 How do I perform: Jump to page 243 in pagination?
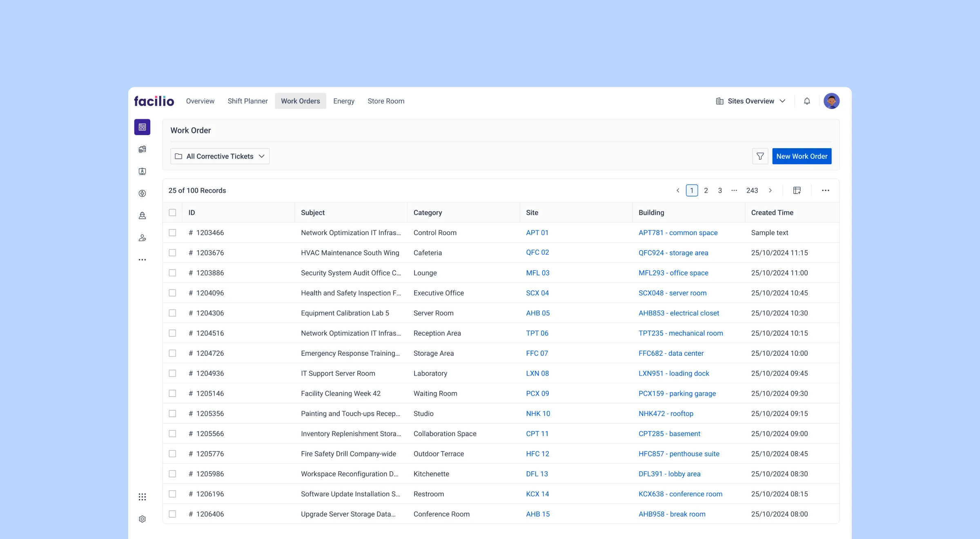point(752,190)
